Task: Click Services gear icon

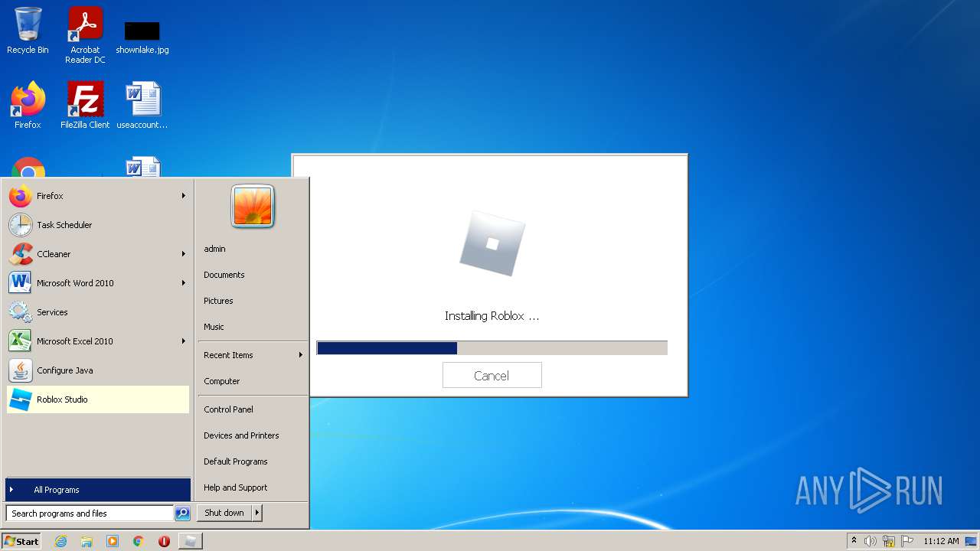Action: pos(21,312)
